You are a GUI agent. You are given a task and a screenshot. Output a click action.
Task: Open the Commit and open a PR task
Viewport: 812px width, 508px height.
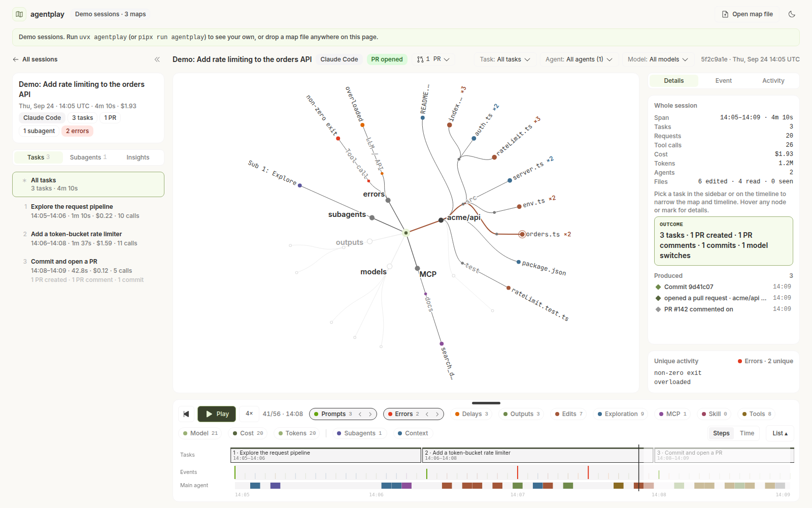[88, 270]
